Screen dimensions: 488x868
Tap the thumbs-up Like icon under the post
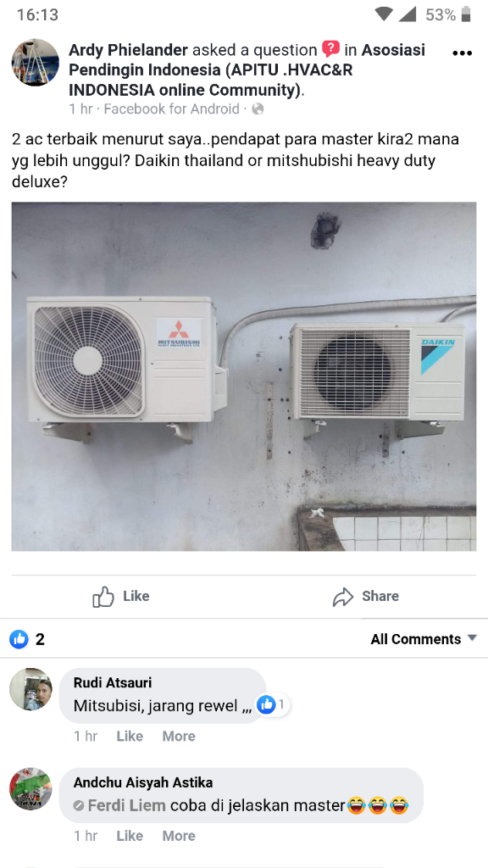tap(103, 596)
